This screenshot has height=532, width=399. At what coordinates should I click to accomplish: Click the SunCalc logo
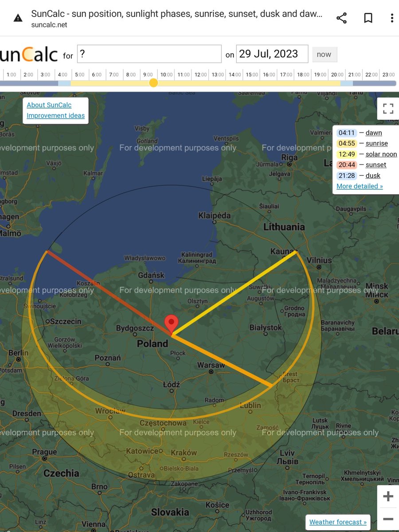29,54
